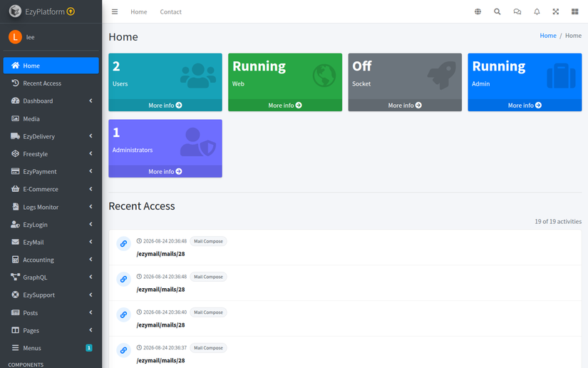Screen dimensions: 588x368
Task: Click the Socket card rocket icon
Action: 442,75
